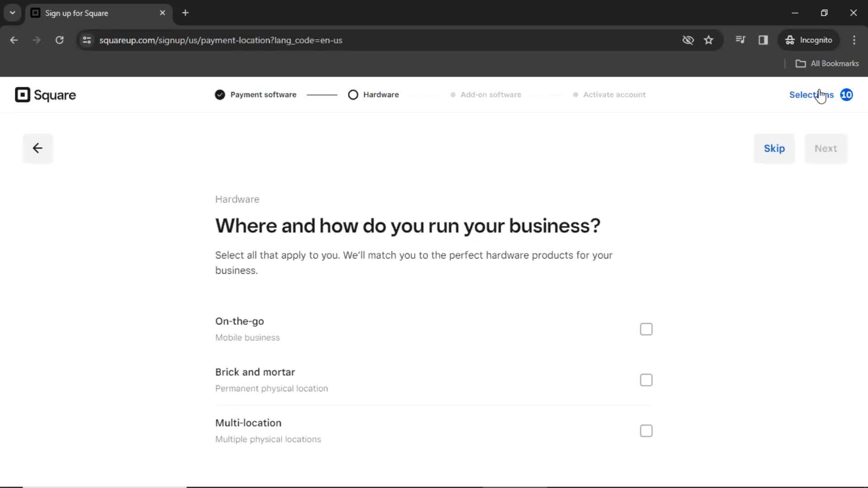The height and width of the screenshot is (488, 868).
Task: Click the On-the-go option label
Action: (240, 321)
